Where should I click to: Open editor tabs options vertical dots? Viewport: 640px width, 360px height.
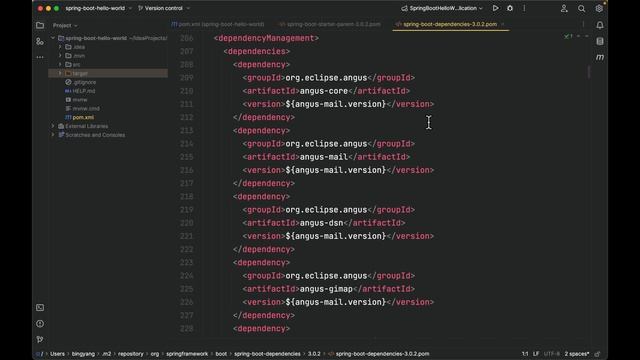pos(583,24)
